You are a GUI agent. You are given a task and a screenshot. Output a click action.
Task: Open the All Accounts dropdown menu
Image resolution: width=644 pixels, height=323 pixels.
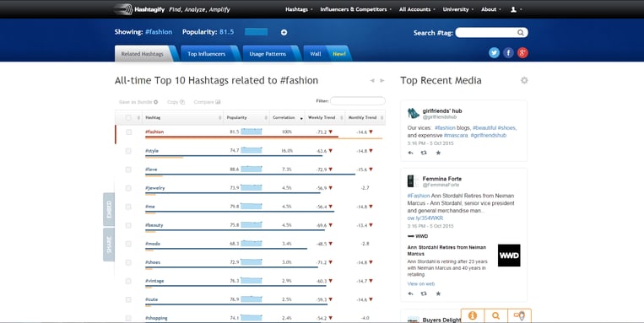[x=417, y=9]
